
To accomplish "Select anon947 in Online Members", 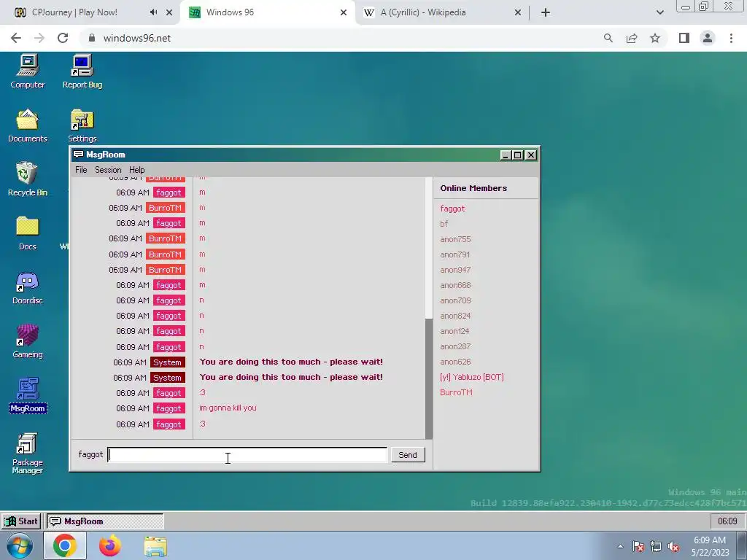I will [455, 270].
